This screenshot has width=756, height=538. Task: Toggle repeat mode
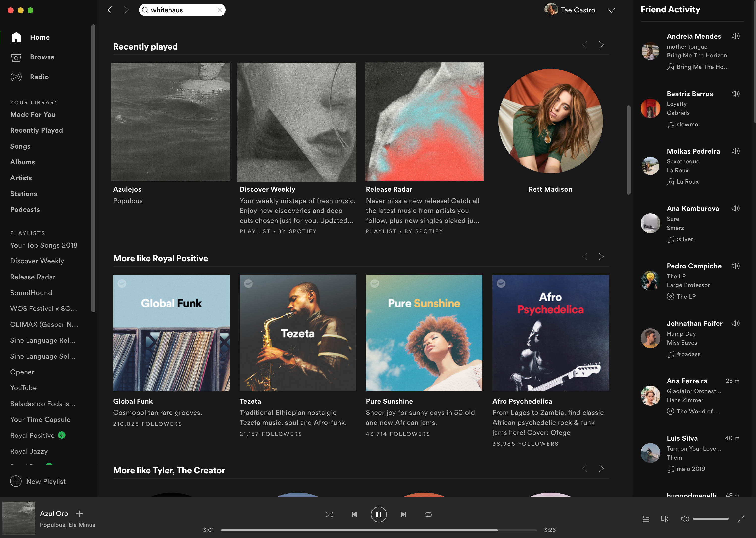428,515
